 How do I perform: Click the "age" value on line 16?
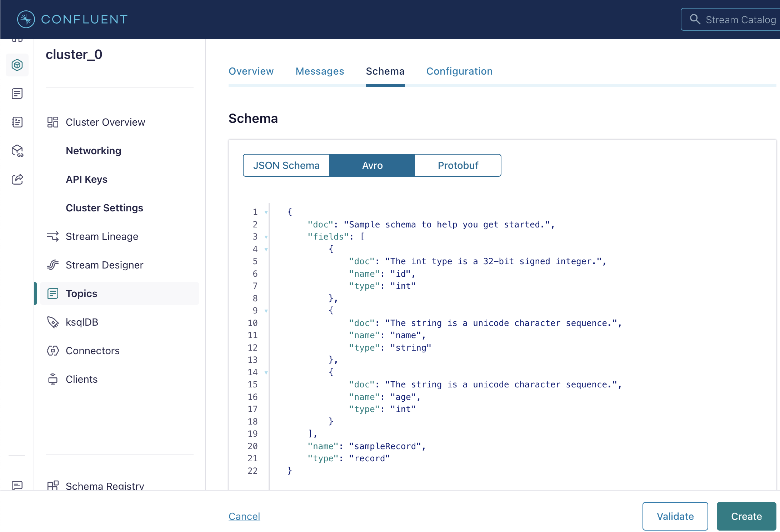coord(403,397)
